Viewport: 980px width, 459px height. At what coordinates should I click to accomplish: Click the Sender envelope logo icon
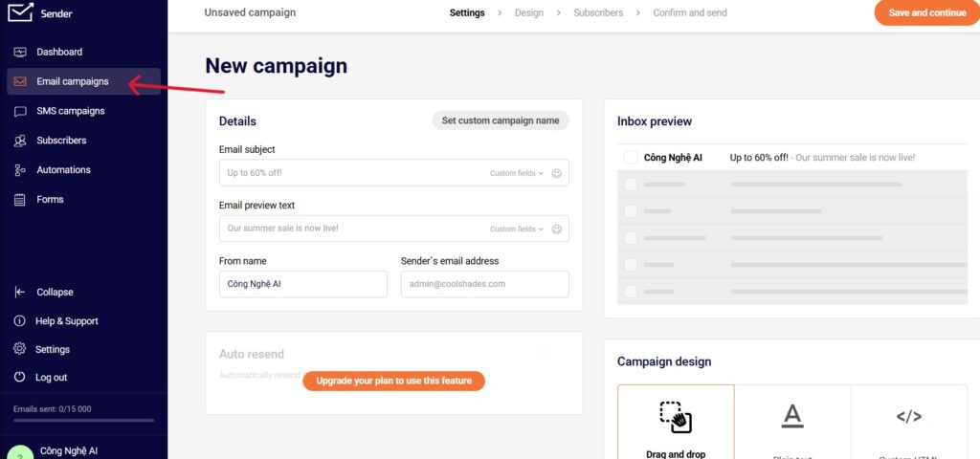[20, 11]
